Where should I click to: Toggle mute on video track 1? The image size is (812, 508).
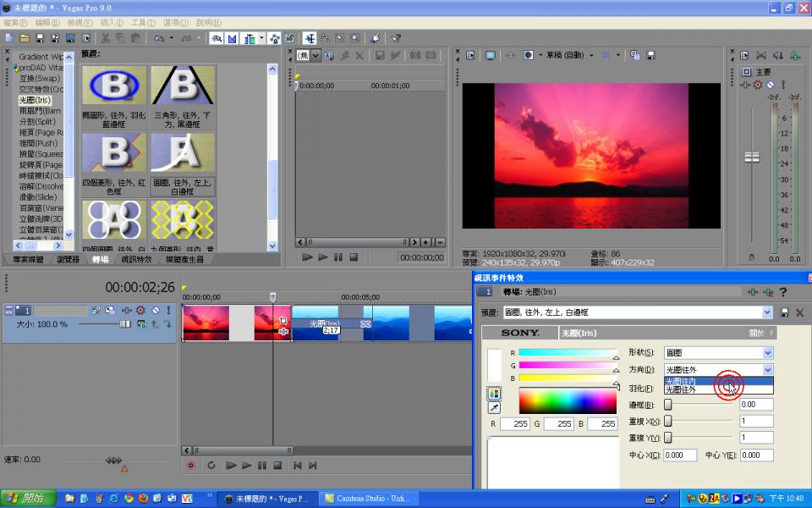click(x=155, y=311)
